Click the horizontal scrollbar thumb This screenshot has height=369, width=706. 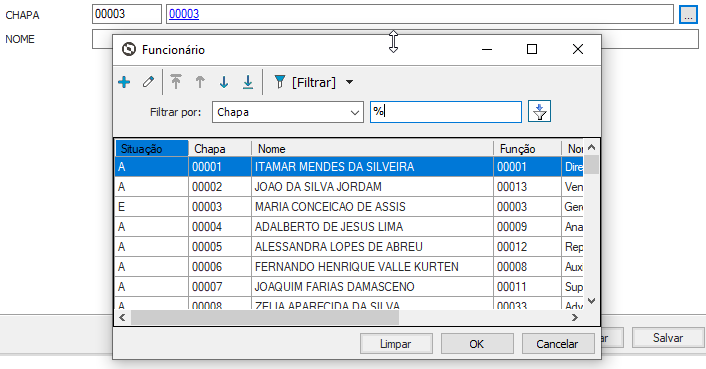coord(265,317)
